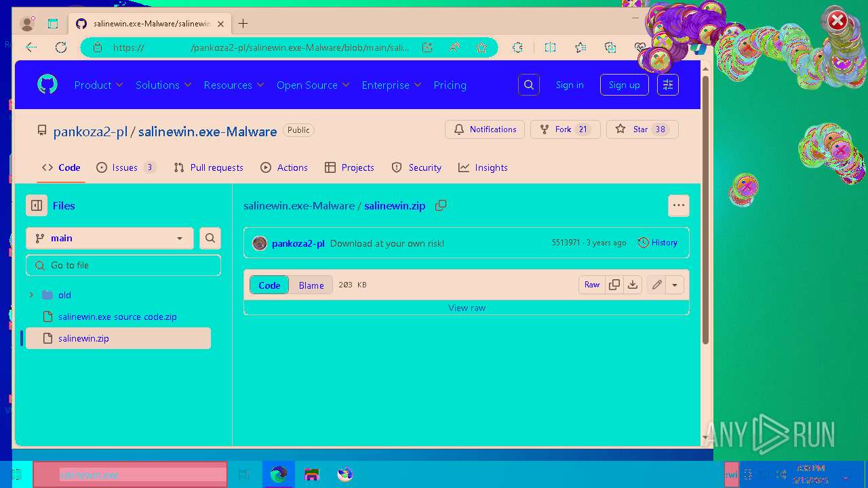868x488 pixels.
Task: Focus the Go to file input
Action: [123, 265]
